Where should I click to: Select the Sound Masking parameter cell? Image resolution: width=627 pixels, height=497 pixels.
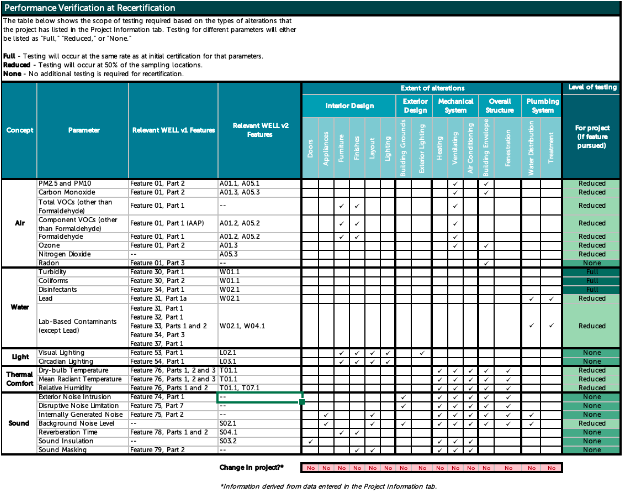(x=83, y=450)
